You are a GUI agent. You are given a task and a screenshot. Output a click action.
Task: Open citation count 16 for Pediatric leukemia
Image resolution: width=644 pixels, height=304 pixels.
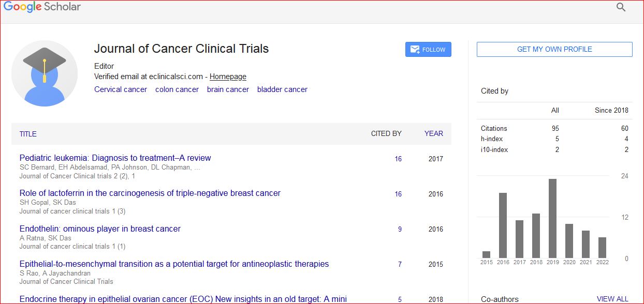(x=398, y=159)
